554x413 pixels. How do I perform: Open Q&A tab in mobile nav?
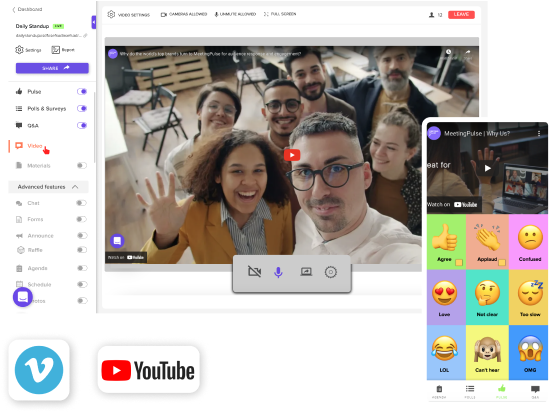pyautogui.click(x=535, y=392)
